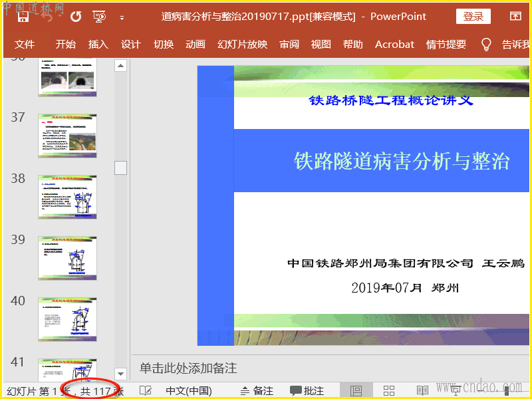
Task: Select slide 39 thumbnail
Action: pyautogui.click(x=67, y=258)
